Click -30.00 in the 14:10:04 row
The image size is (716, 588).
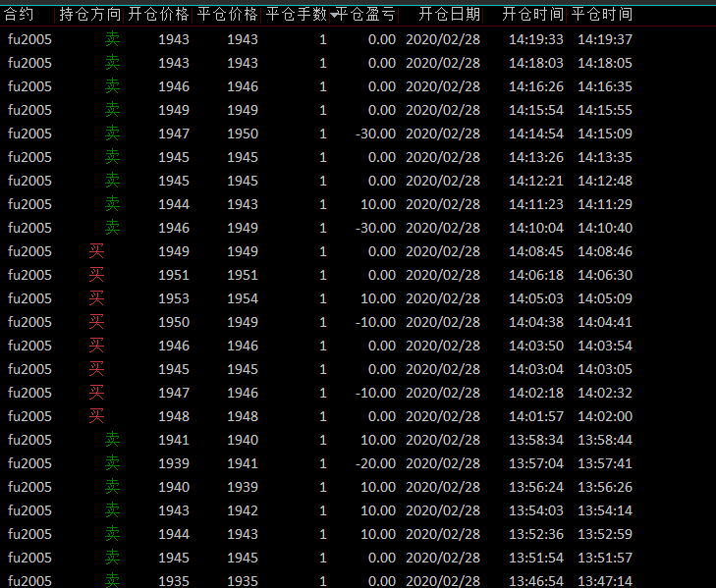click(375, 228)
